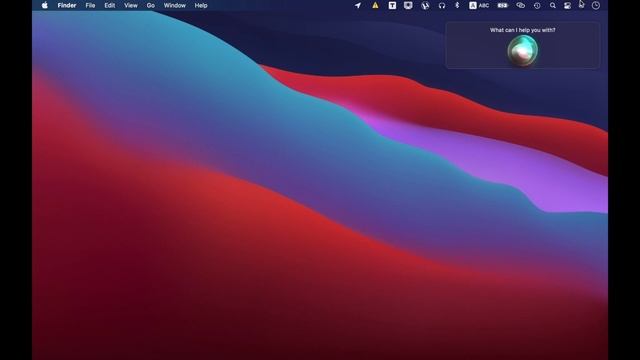Open the Time Machine menu bar icon

coord(537,6)
